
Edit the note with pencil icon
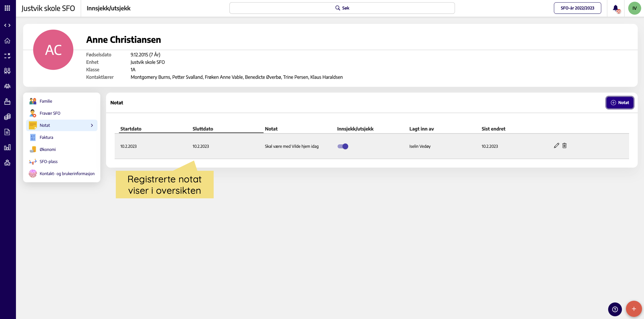pyautogui.click(x=556, y=145)
